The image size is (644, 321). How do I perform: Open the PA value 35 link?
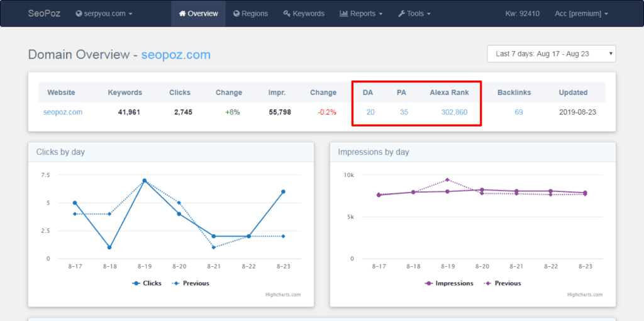point(404,112)
